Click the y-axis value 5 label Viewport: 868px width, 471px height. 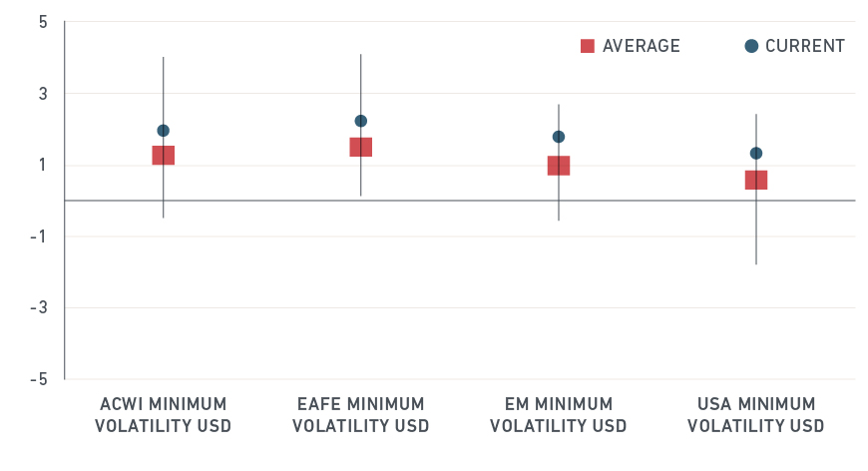click(x=43, y=22)
